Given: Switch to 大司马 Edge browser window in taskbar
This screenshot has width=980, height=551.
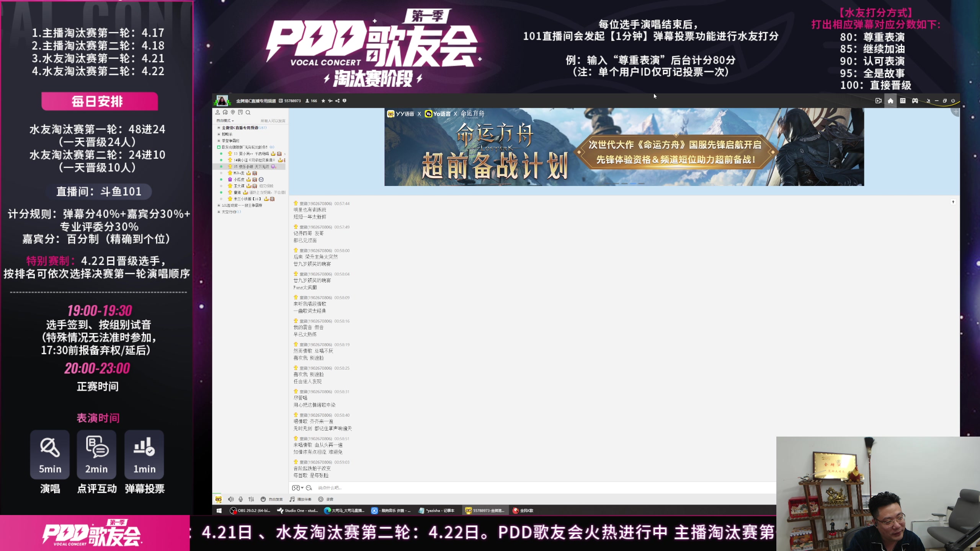Looking at the screenshot, I should [344, 511].
